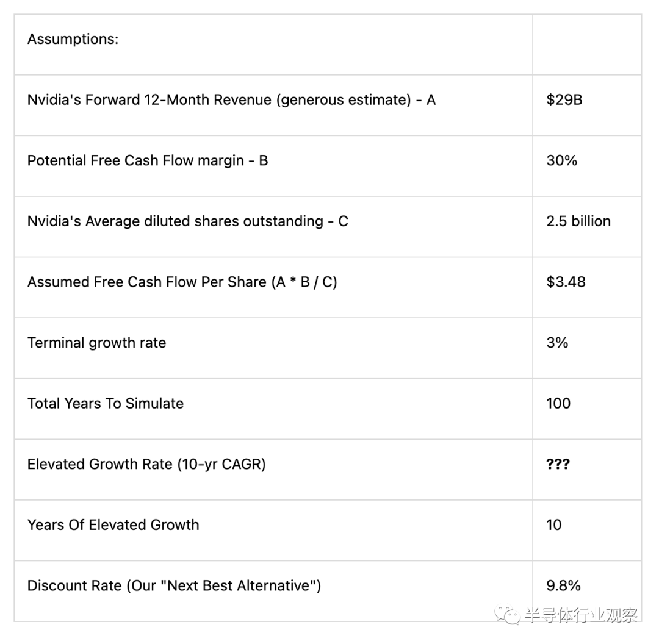This screenshot has width=659, height=644.
Task: Click the Assumed Free Cash Flow Per Share label
Action: point(182,282)
